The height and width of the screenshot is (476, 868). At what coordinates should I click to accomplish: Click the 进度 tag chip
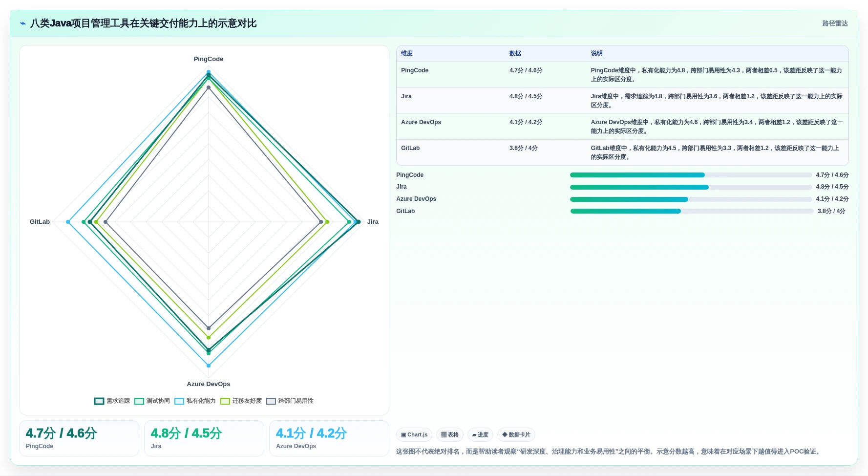pos(480,435)
